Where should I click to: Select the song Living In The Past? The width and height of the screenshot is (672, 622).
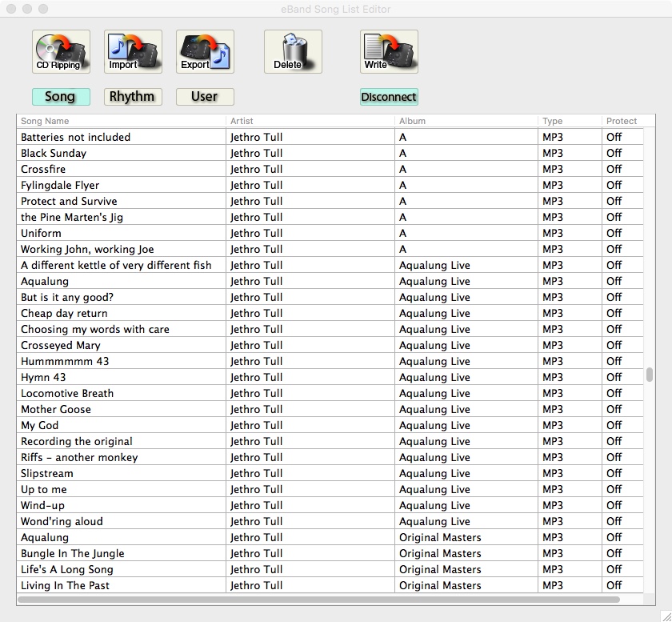tap(330, 585)
